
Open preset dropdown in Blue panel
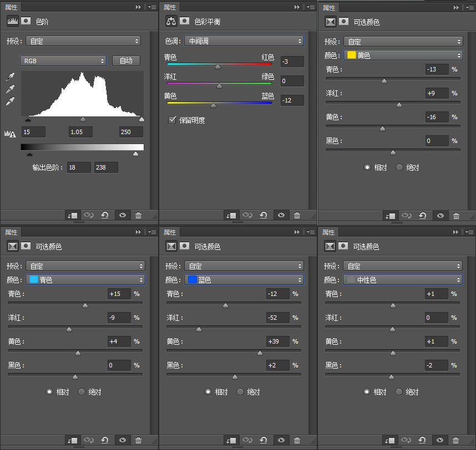tap(244, 266)
